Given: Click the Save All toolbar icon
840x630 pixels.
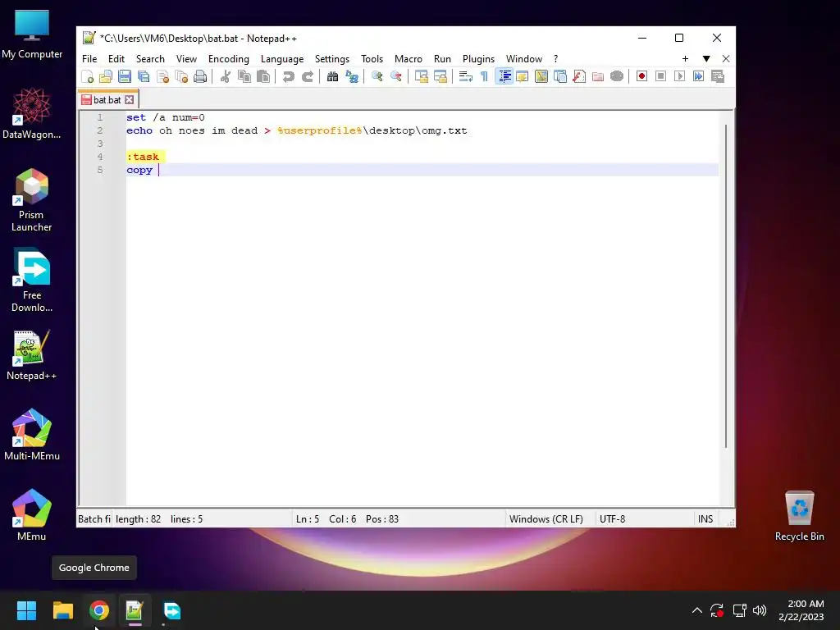Looking at the screenshot, I should 144,76.
